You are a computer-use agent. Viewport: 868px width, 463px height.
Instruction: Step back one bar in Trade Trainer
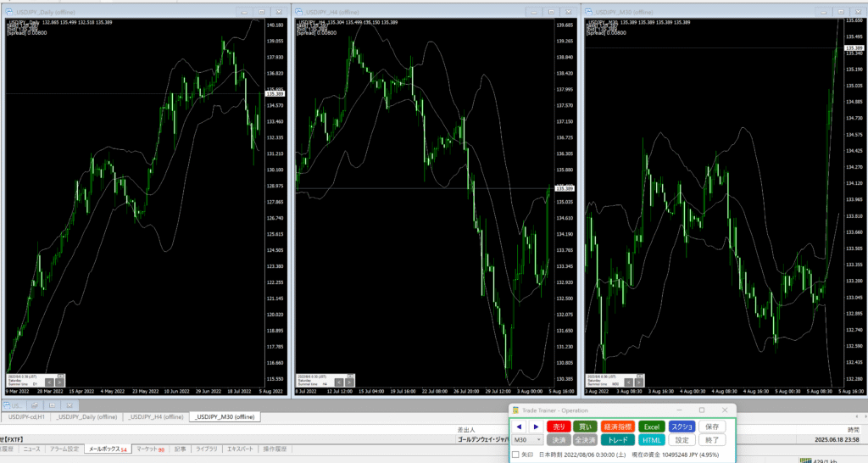click(x=520, y=427)
